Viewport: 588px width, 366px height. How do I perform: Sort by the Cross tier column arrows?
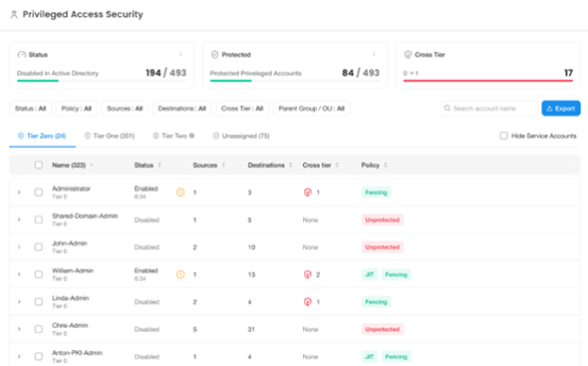[x=337, y=166]
